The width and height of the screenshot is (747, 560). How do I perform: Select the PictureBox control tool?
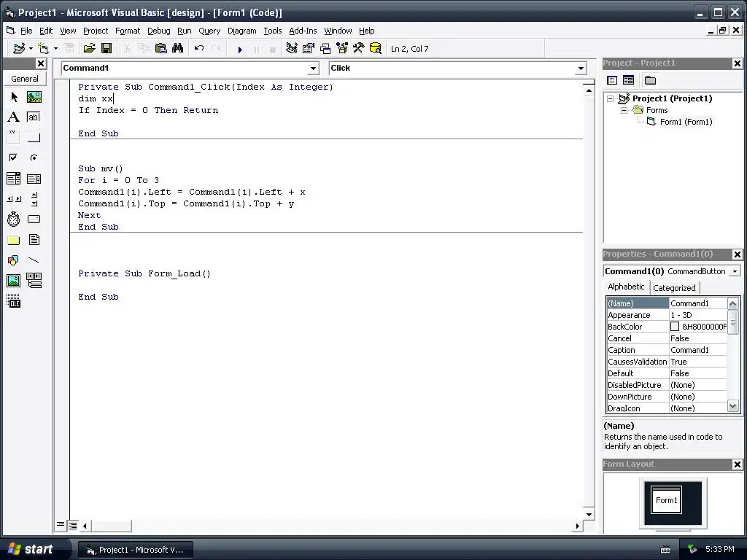point(34,97)
